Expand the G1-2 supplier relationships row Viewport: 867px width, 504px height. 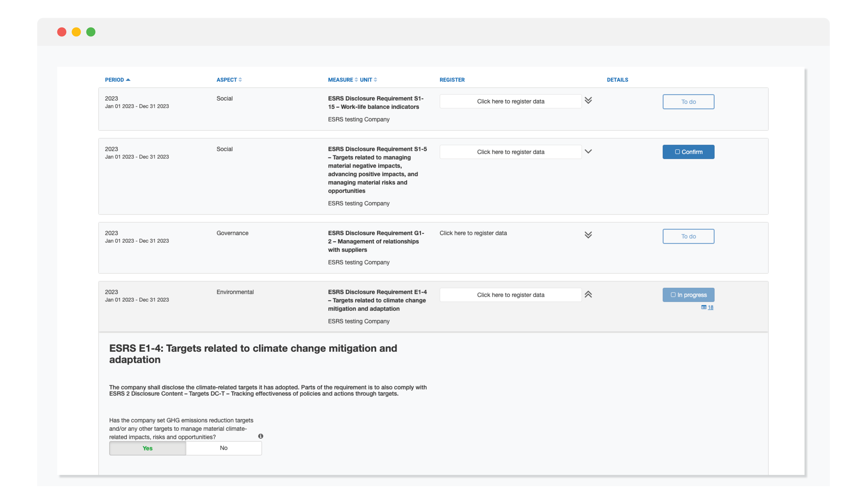coord(588,235)
